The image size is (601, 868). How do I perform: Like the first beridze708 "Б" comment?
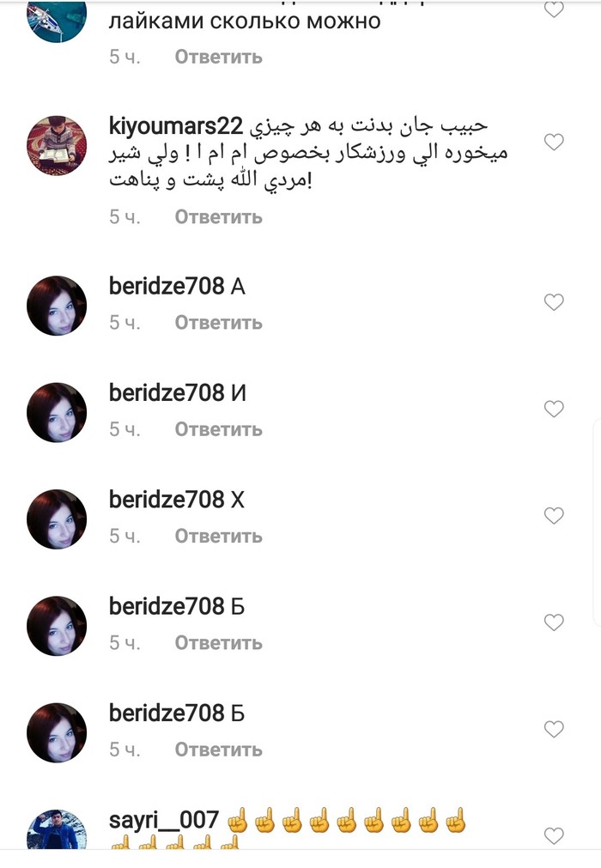[554, 622]
